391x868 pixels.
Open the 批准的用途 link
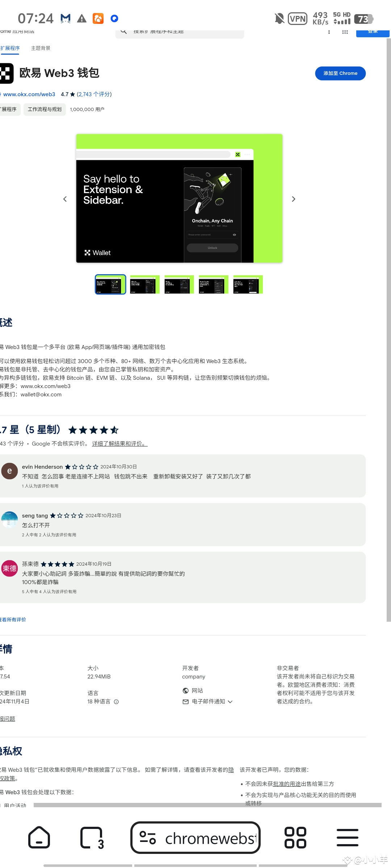[287, 784]
